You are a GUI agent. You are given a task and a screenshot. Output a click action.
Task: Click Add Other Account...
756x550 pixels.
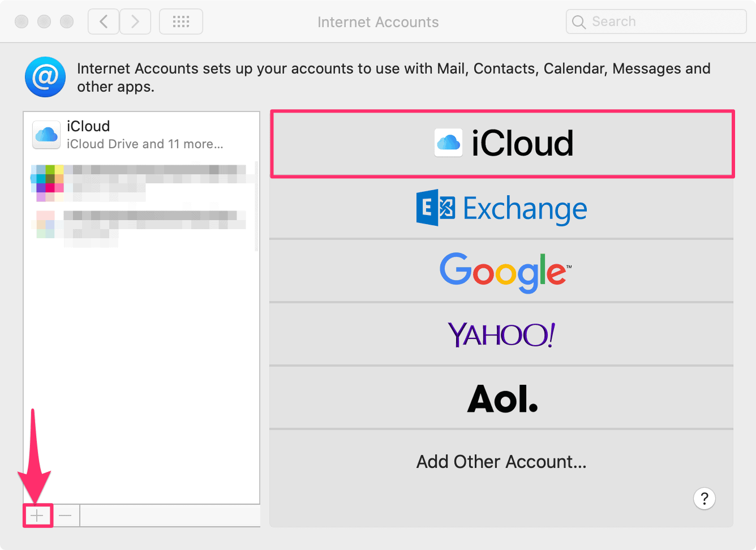[x=501, y=462]
